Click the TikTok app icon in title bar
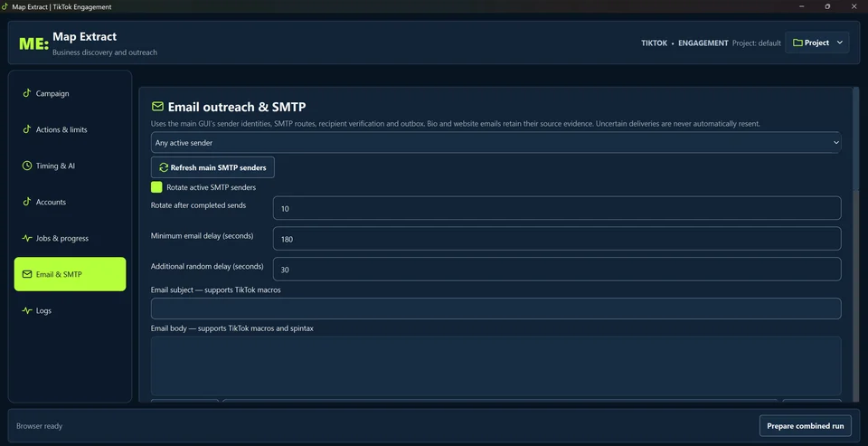The image size is (868, 446). 5,6
